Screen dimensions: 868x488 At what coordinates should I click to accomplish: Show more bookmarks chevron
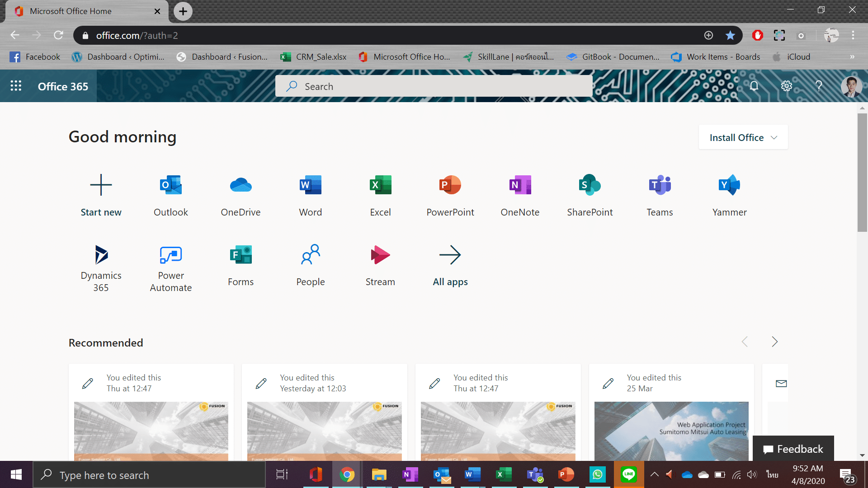pyautogui.click(x=852, y=57)
